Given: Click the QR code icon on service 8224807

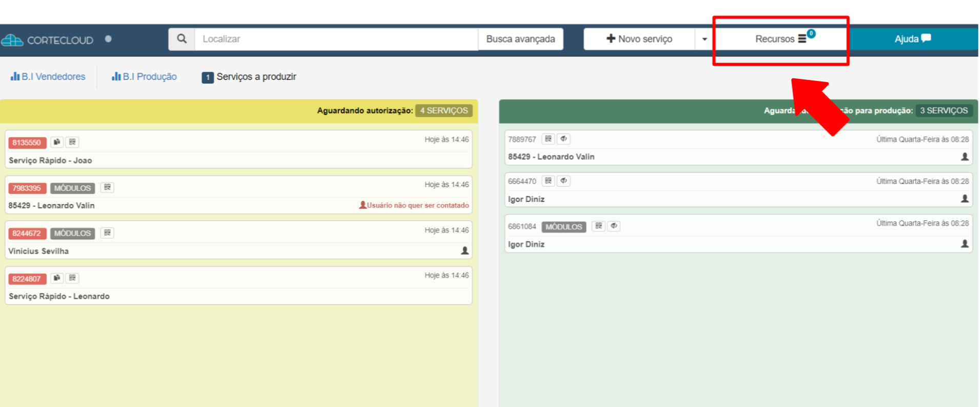Looking at the screenshot, I should coord(72,278).
